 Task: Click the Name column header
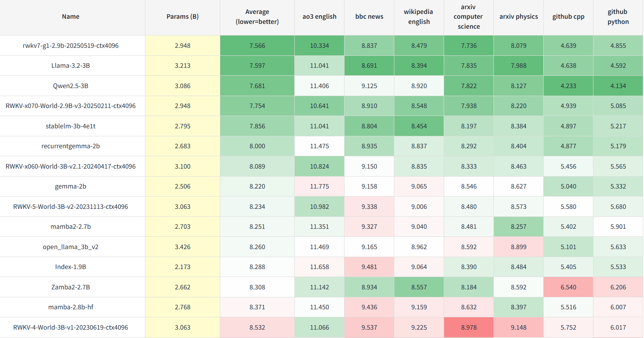(x=70, y=17)
